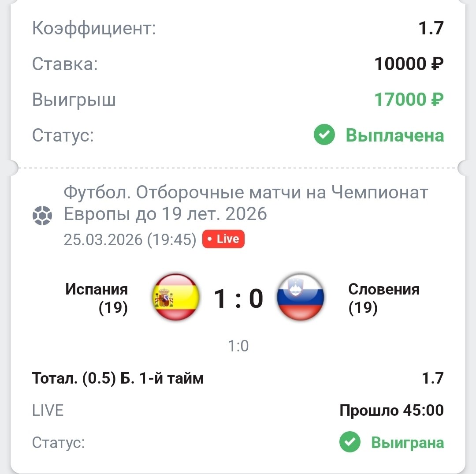Click the Выигрыш label
The image size is (476, 474).
pos(74,100)
